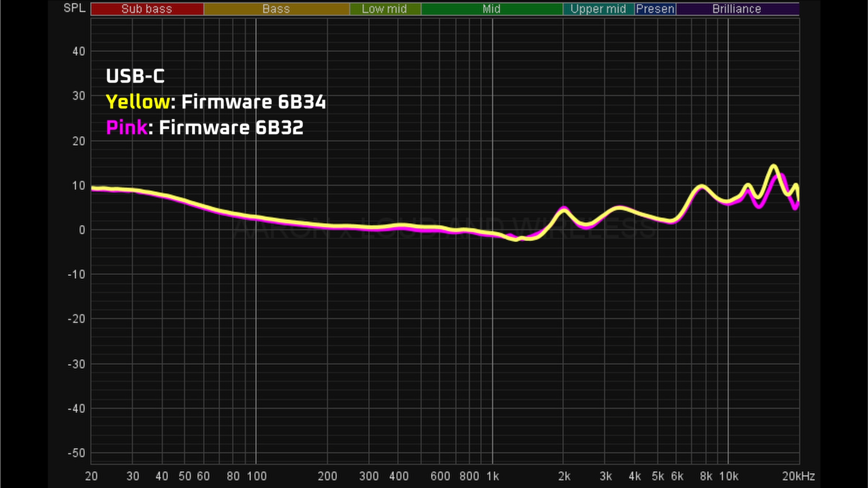The image size is (868, 488).
Task: Click the 40 dB gridline label
Action: click(x=79, y=51)
